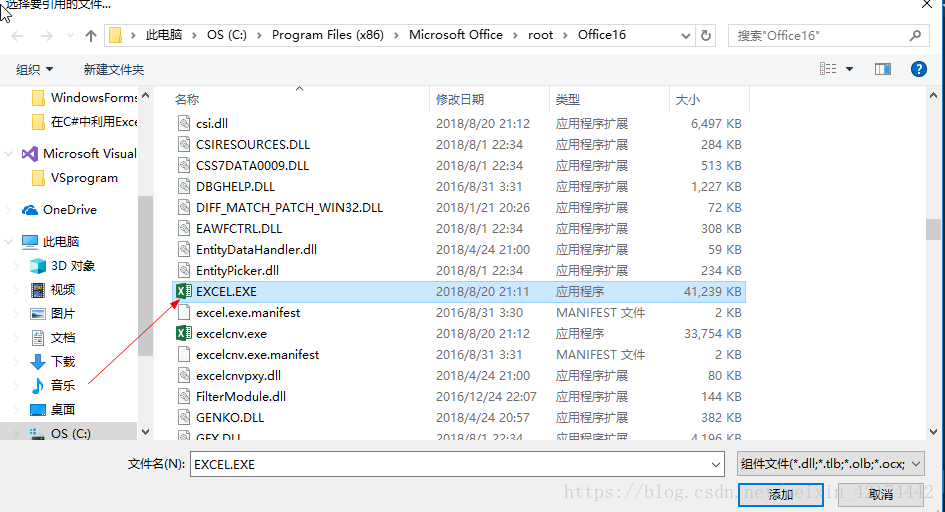Open 3D 对象 folder in sidebar
The width and height of the screenshot is (945, 512).
(x=63, y=266)
